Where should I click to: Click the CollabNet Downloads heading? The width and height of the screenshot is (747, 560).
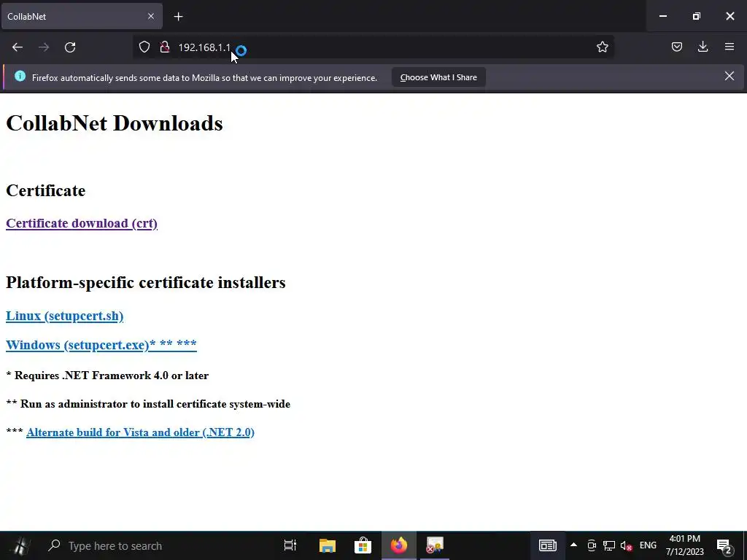pyautogui.click(x=115, y=123)
